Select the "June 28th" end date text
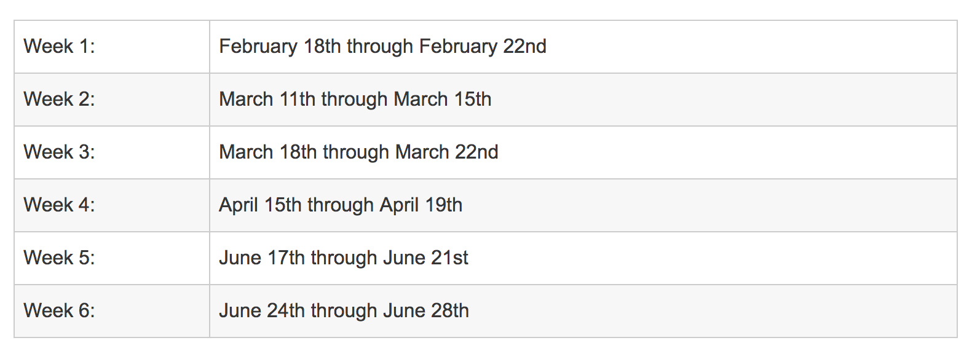The width and height of the screenshot is (980, 359). click(426, 311)
